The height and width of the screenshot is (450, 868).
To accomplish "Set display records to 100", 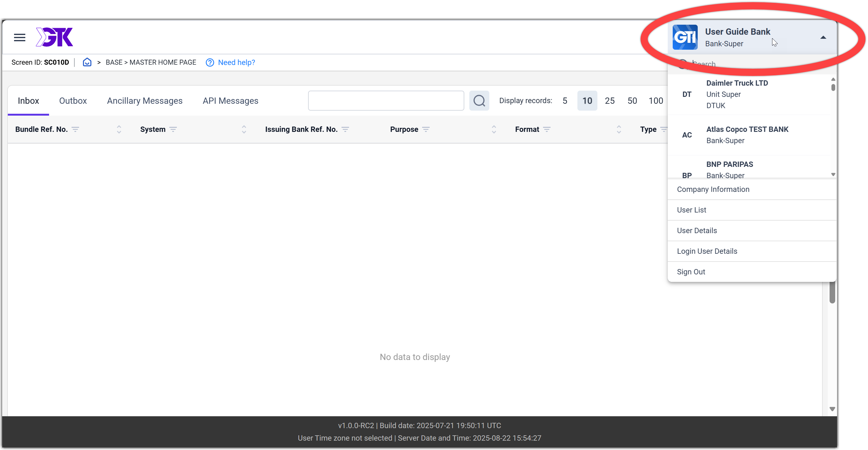I will (656, 101).
